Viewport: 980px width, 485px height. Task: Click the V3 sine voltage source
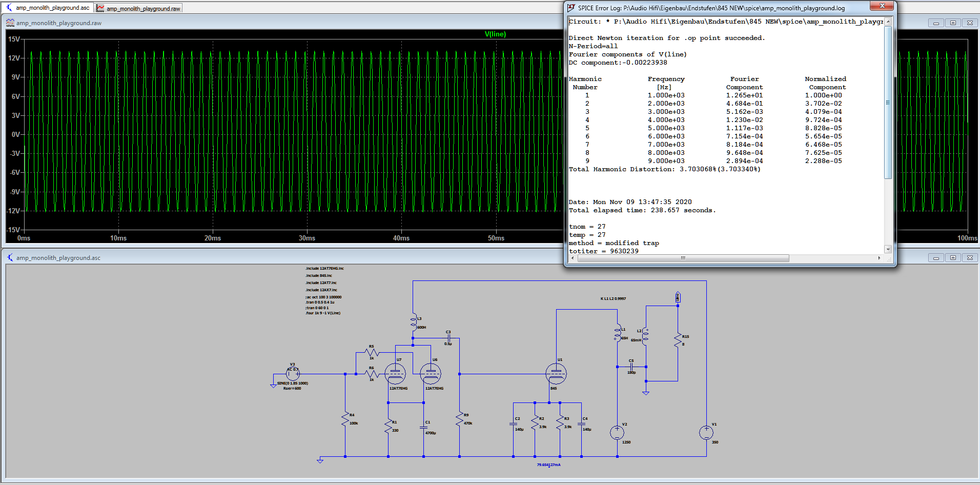pyautogui.click(x=293, y=374)
